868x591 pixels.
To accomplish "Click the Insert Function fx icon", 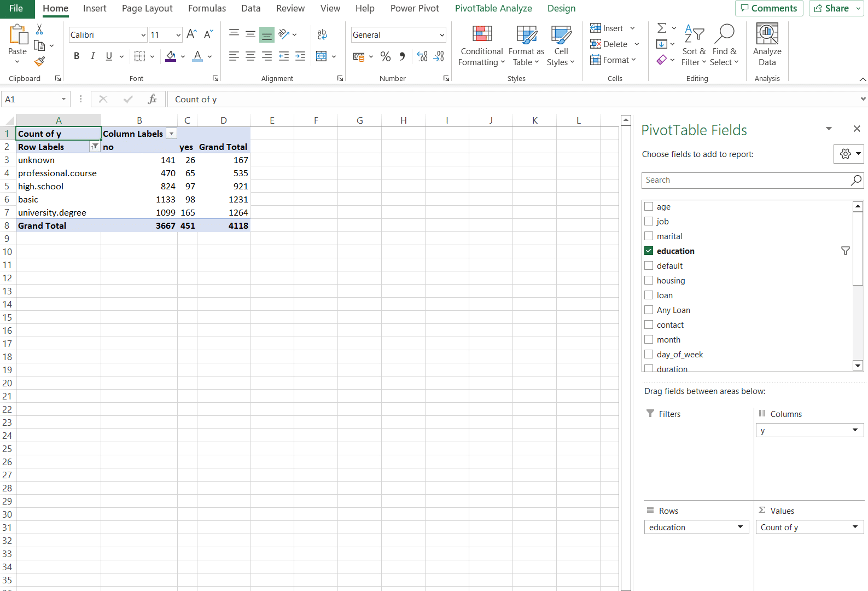I will click(x=152, y=99).
